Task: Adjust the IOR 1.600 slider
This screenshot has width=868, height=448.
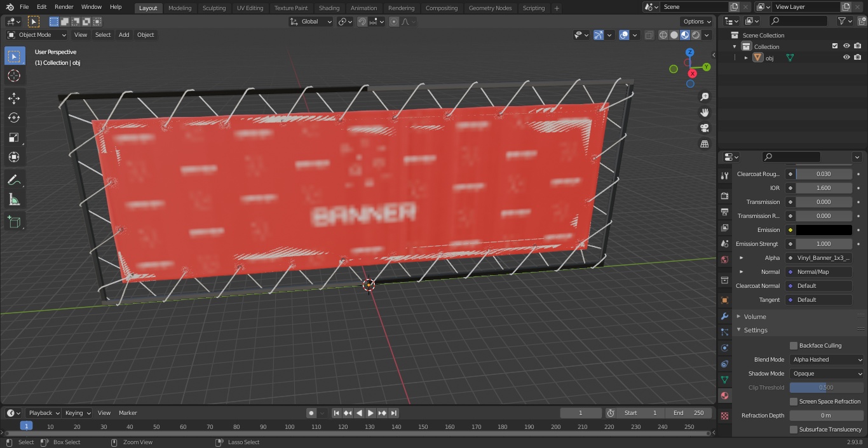Action: 824,188
